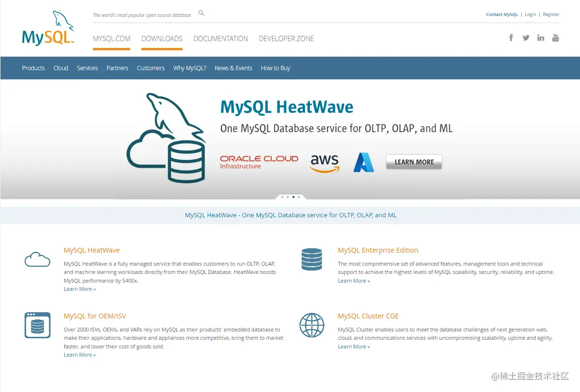The height and width of the screenshot is (392, 580).
Task: Click the HeatWave OLTP, OLAP, ML caption link
Action: point(291,215)
